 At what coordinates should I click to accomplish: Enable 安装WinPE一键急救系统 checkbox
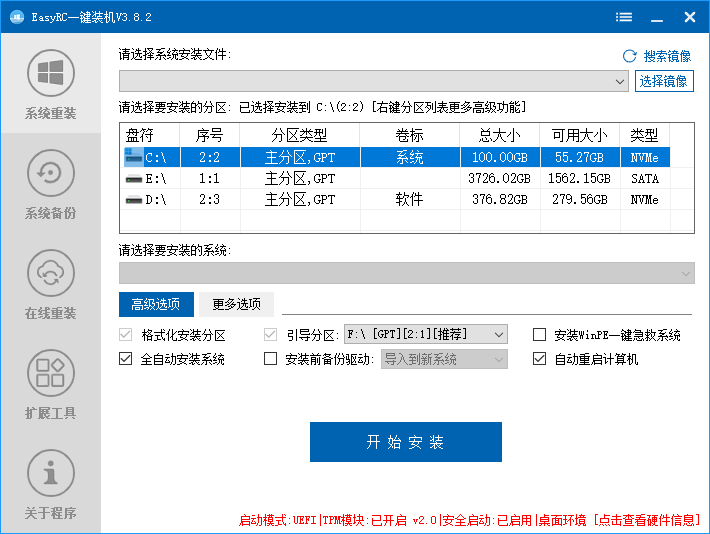pos(539,335)
